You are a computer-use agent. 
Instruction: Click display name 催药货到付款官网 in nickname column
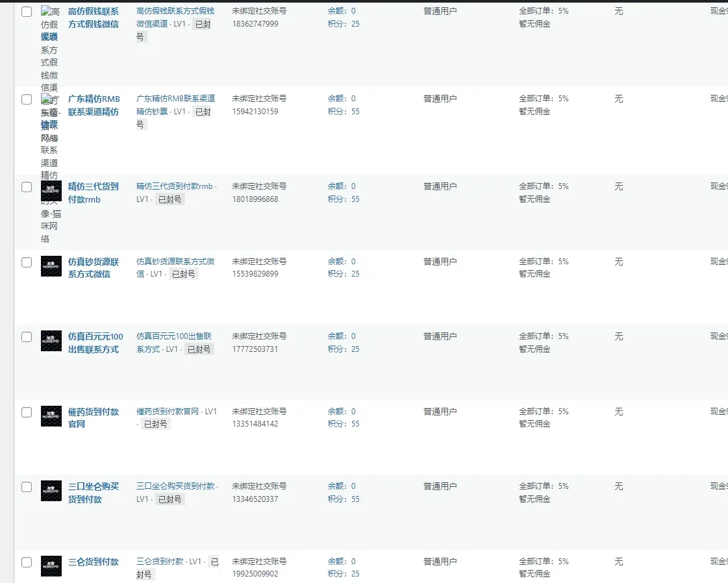click(167, 411)
